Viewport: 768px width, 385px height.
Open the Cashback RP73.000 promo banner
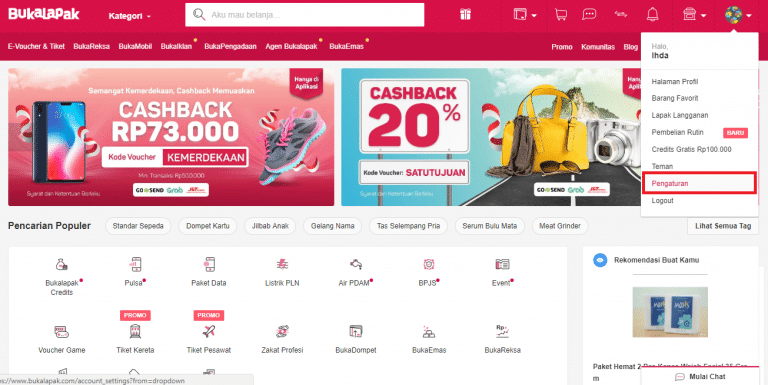tap(171, 137)
